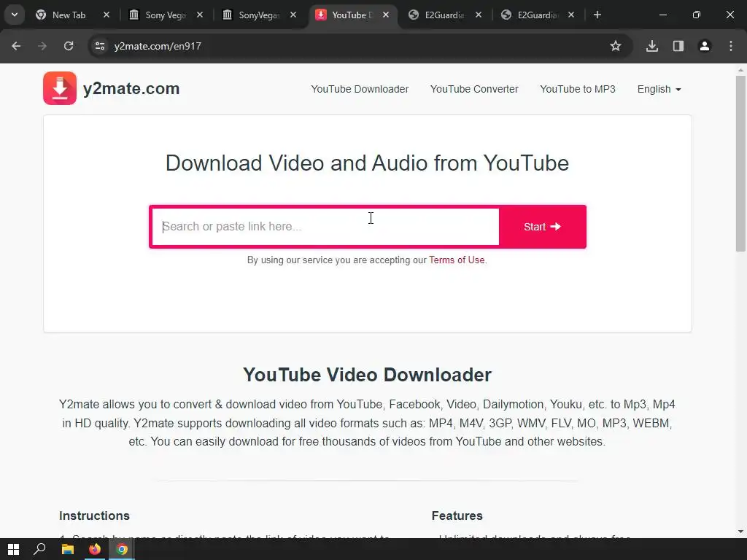This screenshot has width=747, height=560.
Task: Expand the English language dropdown
Action: pyautogui.click(x=659, y=89)
